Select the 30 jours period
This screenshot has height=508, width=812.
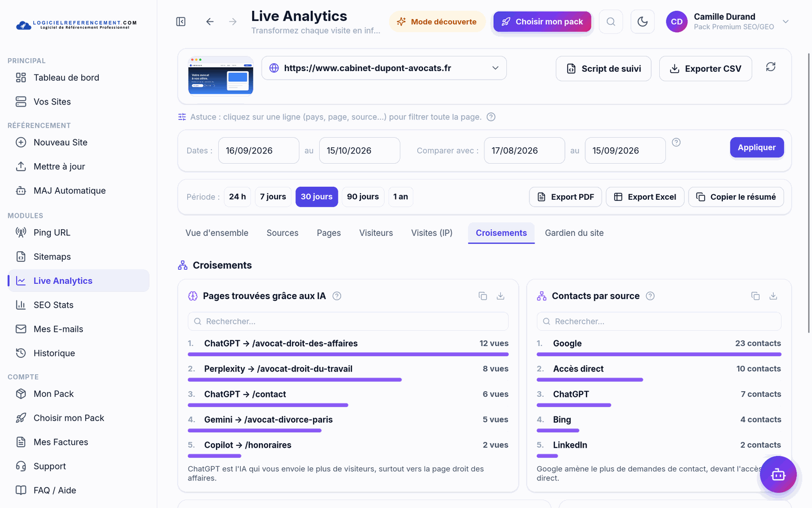(x=316, y=196)
